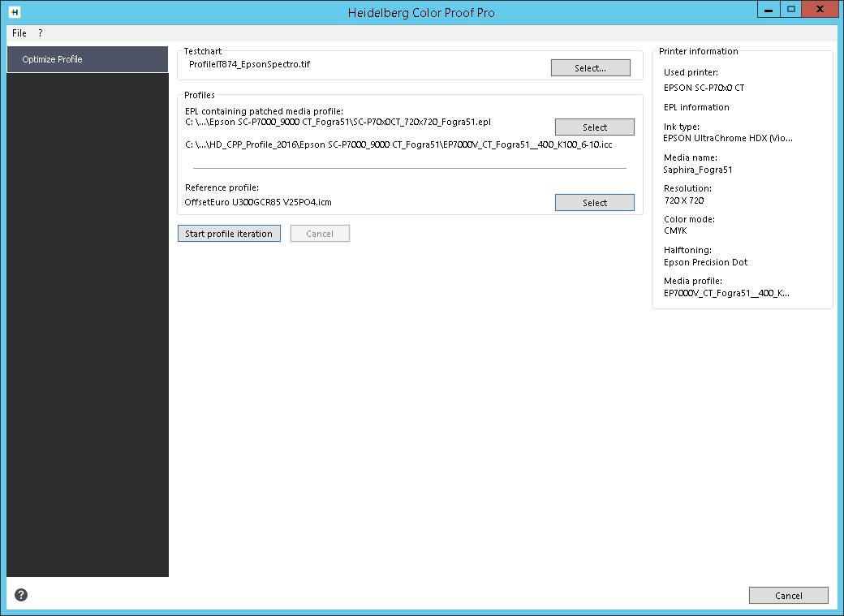Image resolution: width=844 pixels, height=616 pixels.
Task: Start profile iteration
Action: tap(229, 234)
